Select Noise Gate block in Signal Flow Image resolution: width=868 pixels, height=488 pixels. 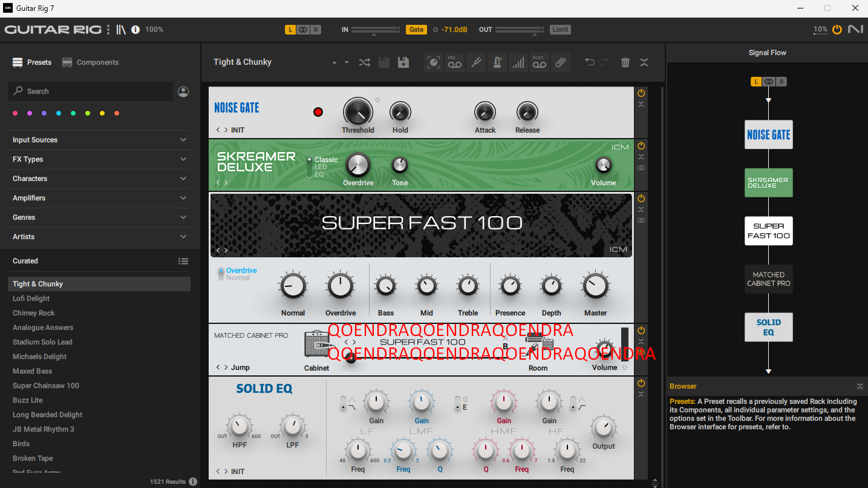point(768,134)
